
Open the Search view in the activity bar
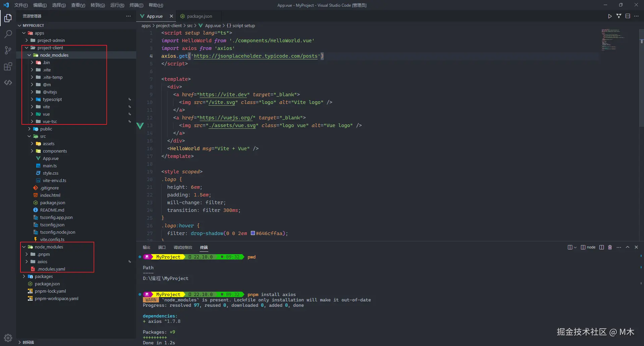[x=8, y=34]
